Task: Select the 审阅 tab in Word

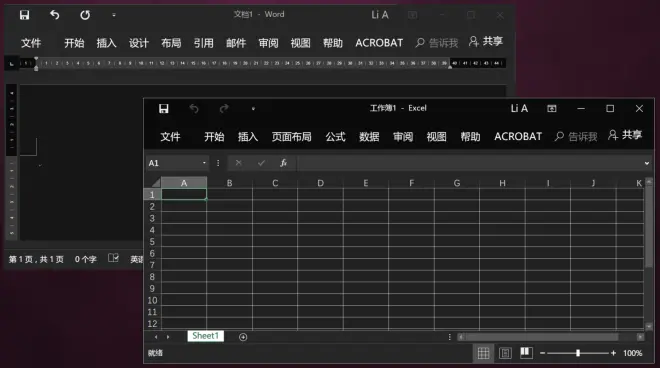Action: (x=269, y=43)
